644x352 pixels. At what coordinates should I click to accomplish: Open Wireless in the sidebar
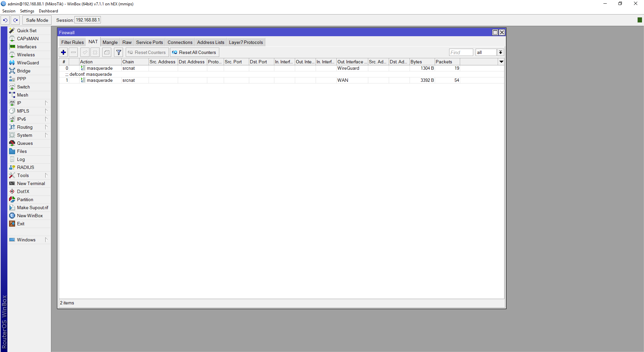[x=29, y=55]
